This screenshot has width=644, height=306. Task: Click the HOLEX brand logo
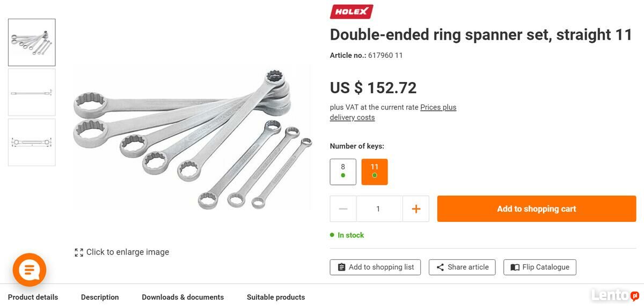click(352, 11)
